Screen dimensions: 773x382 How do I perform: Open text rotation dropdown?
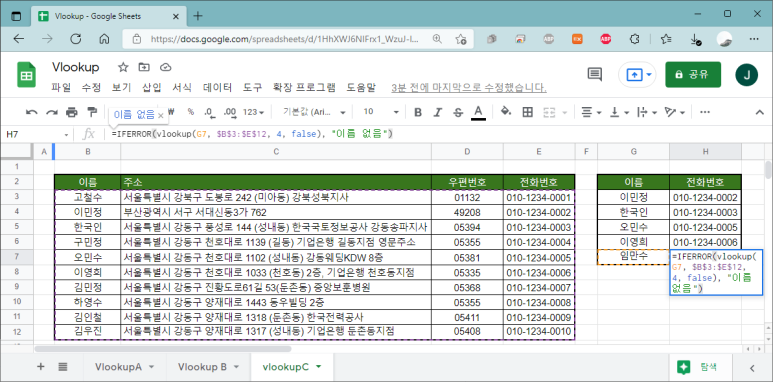pos(674,112)
